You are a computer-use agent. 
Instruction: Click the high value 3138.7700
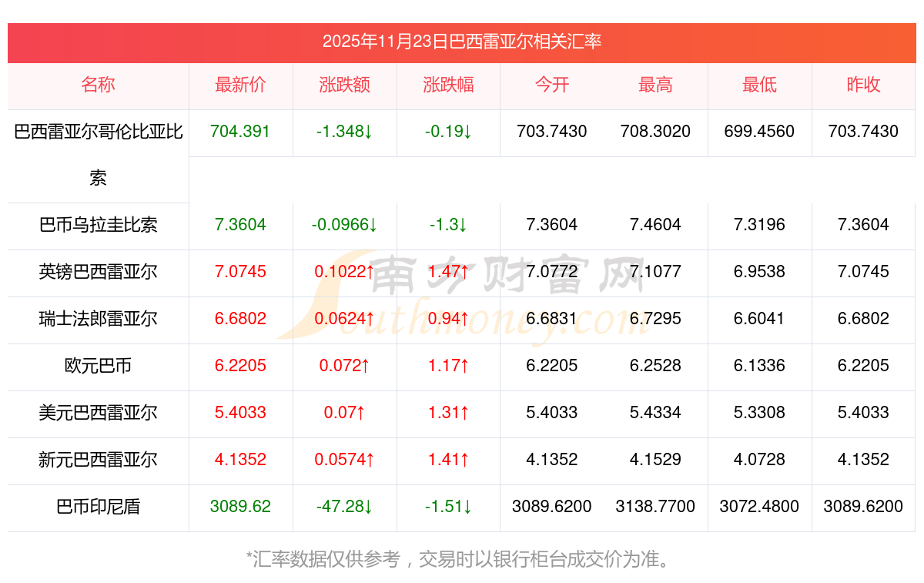(655, 507)
